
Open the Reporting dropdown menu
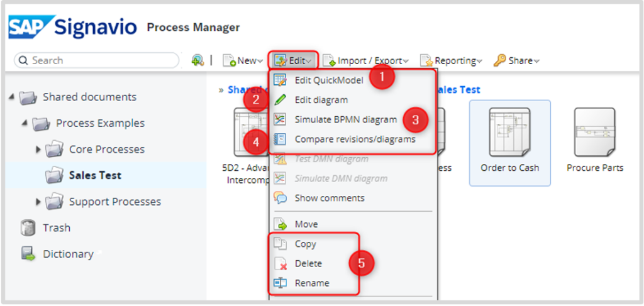pos(451,61)
